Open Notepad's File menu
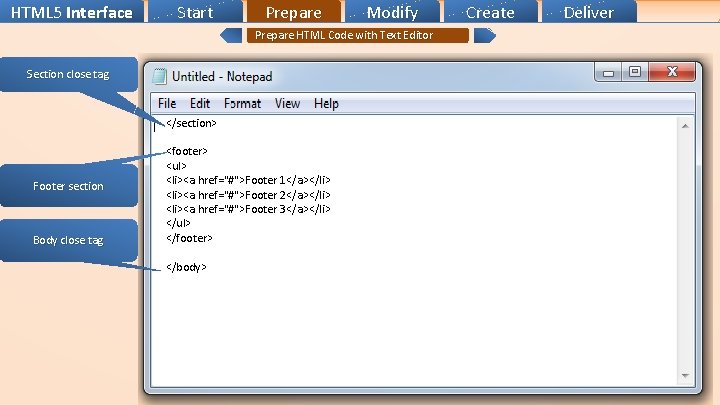The image size is (720, 405). [167, 103]
